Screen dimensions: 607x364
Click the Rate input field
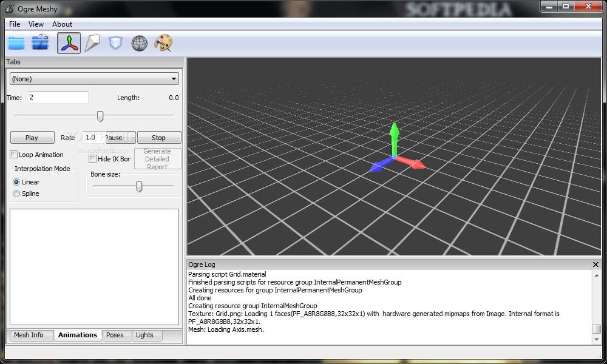93,137
